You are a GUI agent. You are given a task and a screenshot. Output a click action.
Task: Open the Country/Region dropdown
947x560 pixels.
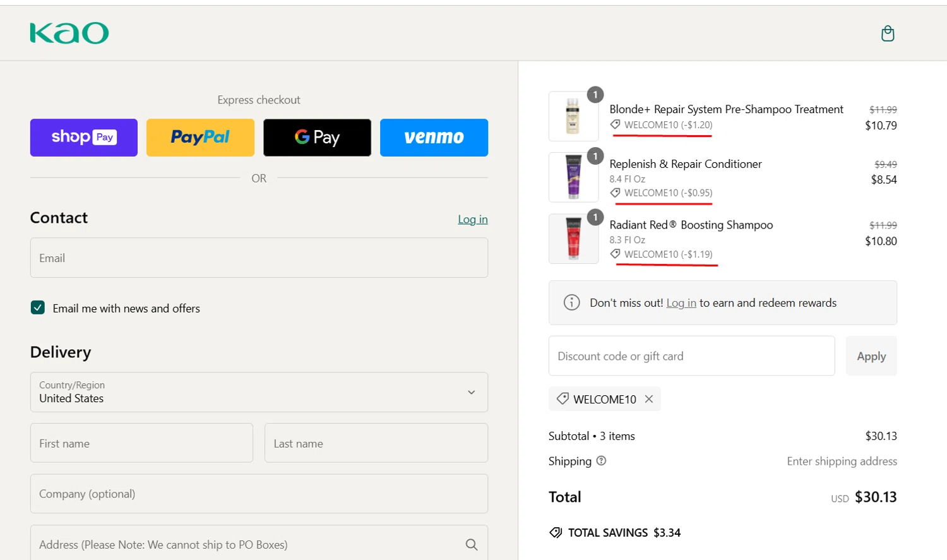coord(259,392)
